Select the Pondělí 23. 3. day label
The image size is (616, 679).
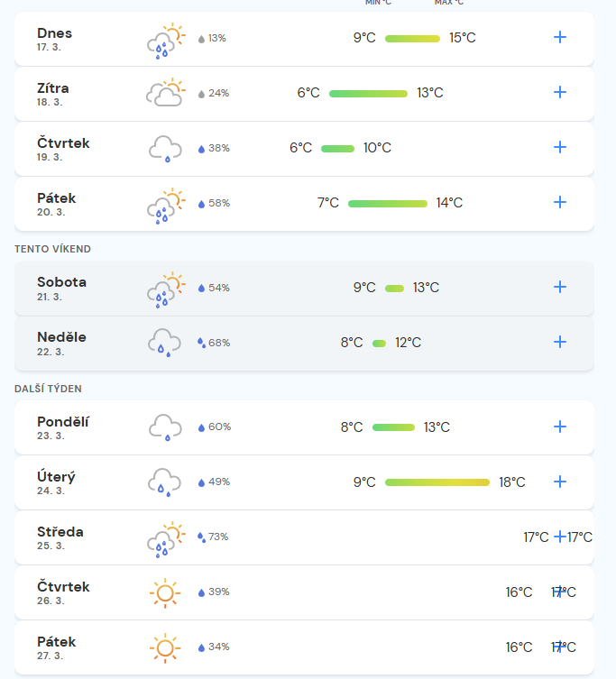(x=63, y=427)
